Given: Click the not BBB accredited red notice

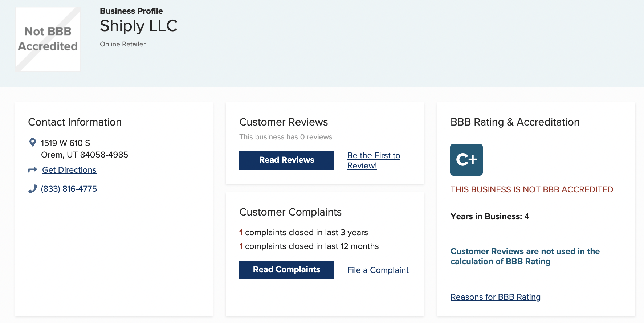Looking at the screenshot, I should tap(531, 189).
